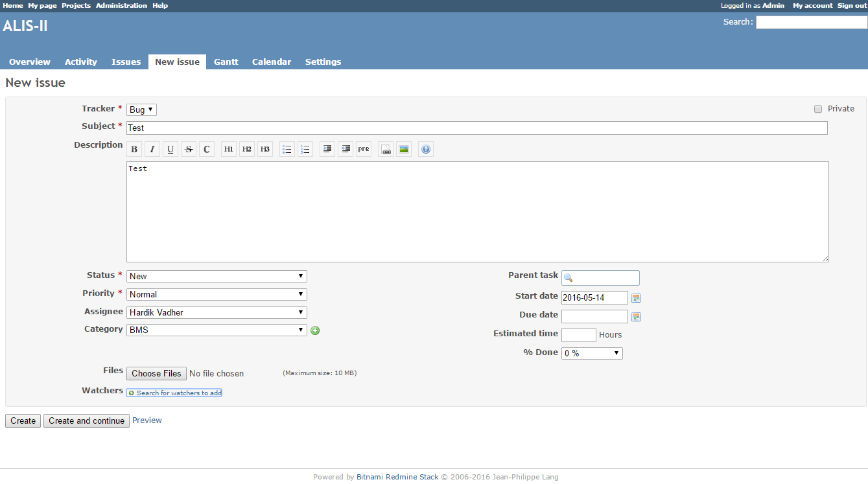Switch to the Activity tab
Screen dimensions: 868x484
81,62
